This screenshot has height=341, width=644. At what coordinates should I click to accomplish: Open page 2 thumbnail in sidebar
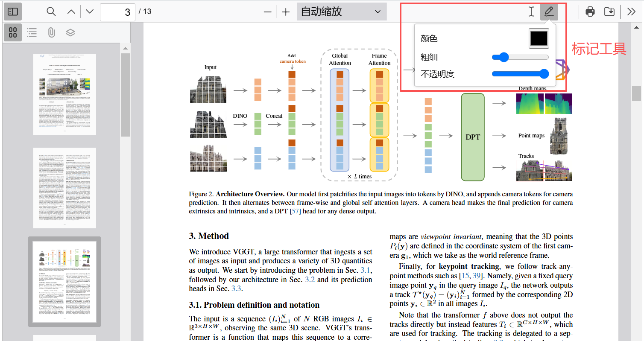tap(65, 188)
